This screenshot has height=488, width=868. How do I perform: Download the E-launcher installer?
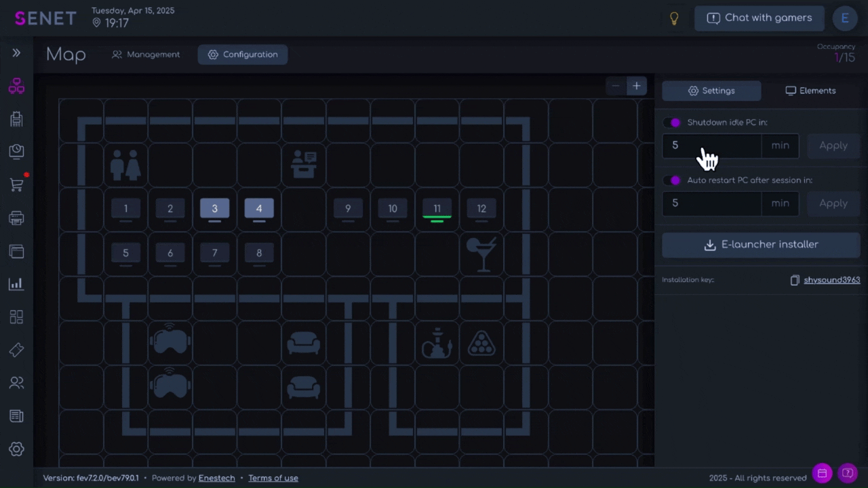click(761, 245)
